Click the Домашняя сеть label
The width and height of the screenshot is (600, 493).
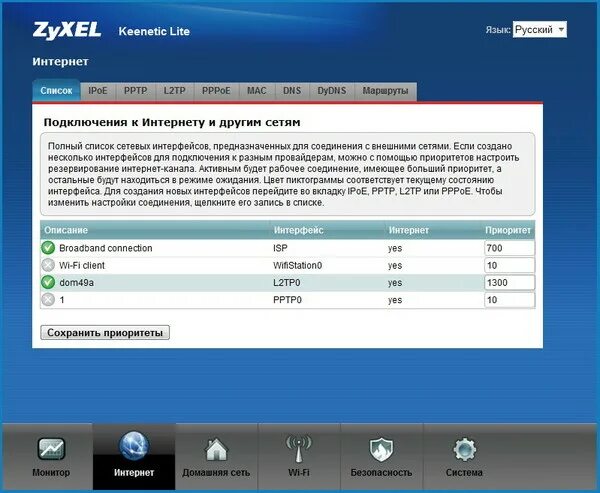click(216, 472)
